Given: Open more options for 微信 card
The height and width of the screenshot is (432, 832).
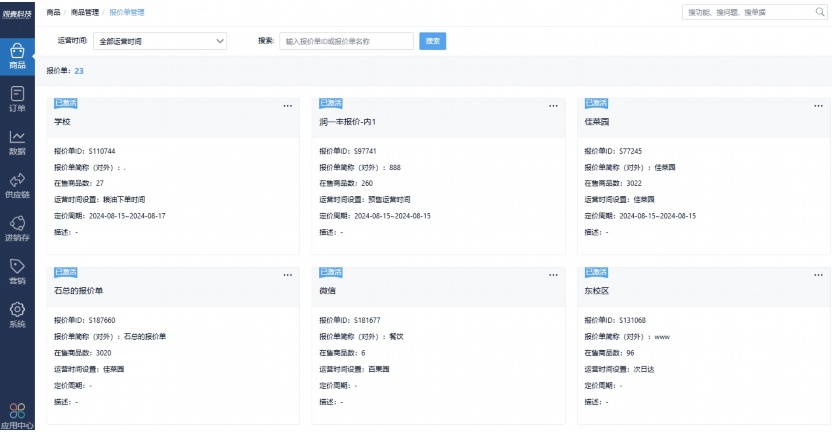Looking at the screenshot, I should 553,275.
